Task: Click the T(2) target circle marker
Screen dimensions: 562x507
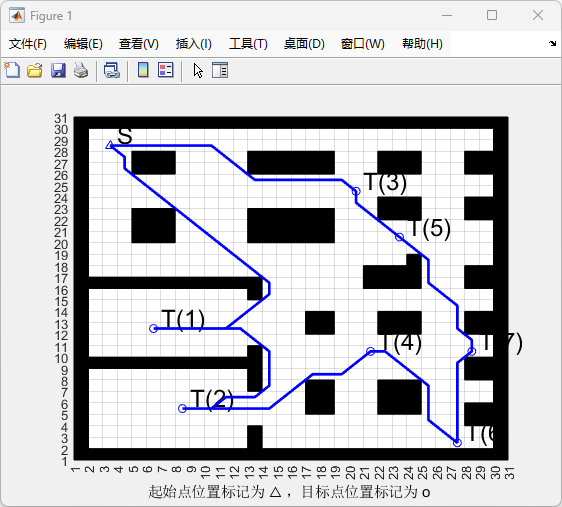Action: pos(182,408)
